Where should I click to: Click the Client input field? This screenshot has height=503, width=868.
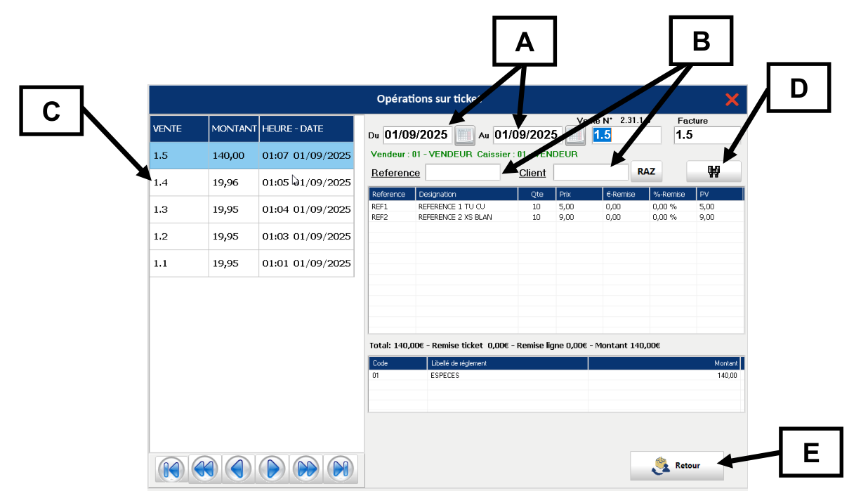tap(591, 172)
